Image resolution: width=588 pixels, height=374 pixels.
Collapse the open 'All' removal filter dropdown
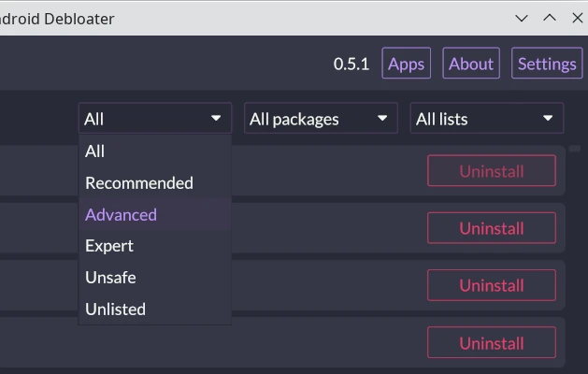click(x=153, y=119)
